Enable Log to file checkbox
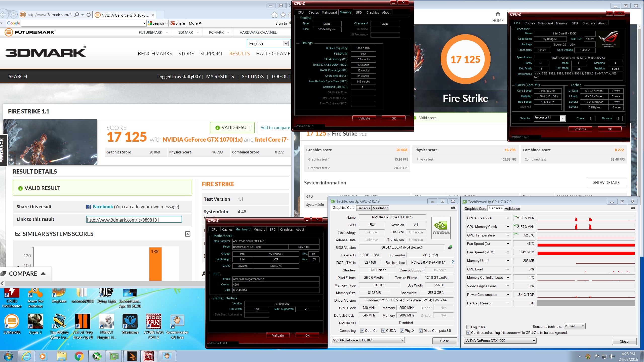Viewport: 644px width, 362px height. (468, 327)
